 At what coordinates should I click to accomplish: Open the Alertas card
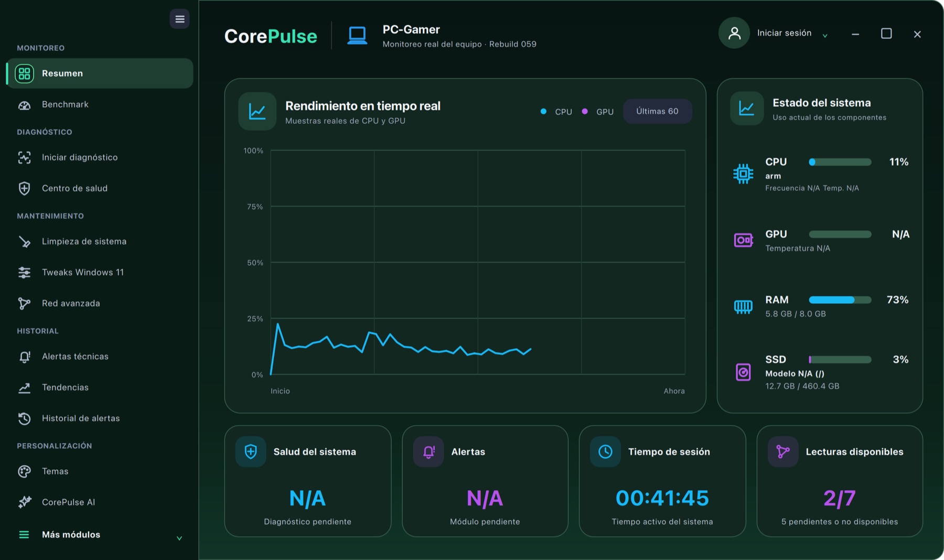coord(485,481)
